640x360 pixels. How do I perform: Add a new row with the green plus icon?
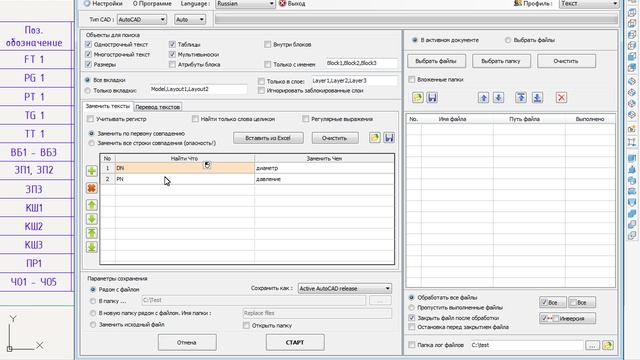tap(91, 171)
